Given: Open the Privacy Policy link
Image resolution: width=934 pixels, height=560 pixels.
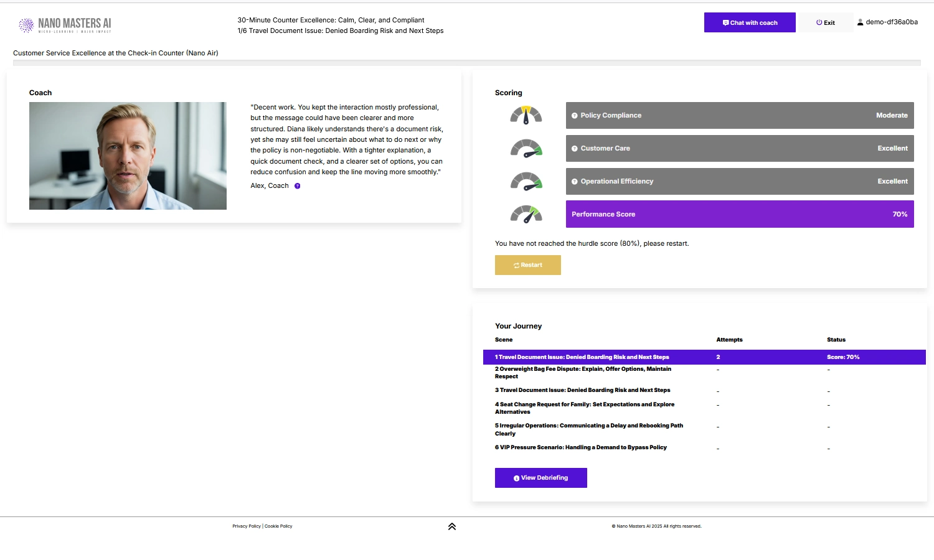Looking at the screenshot, I should point(247,526).
